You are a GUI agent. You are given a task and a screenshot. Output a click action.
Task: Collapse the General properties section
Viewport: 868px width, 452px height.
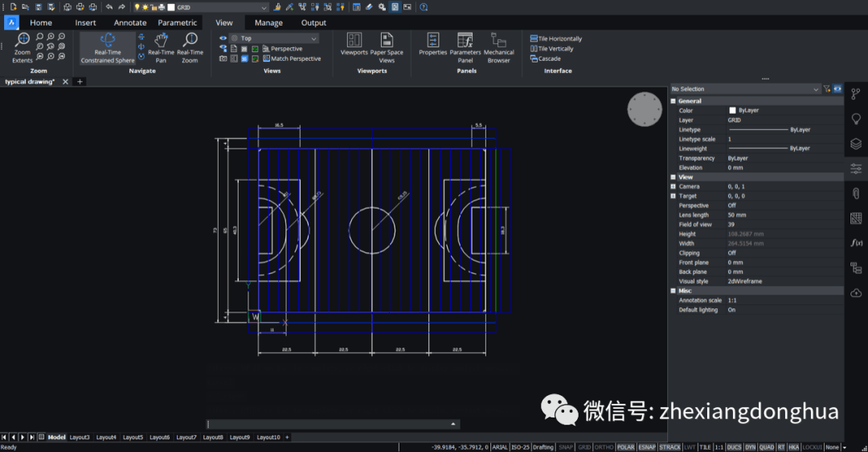[674, 101]
